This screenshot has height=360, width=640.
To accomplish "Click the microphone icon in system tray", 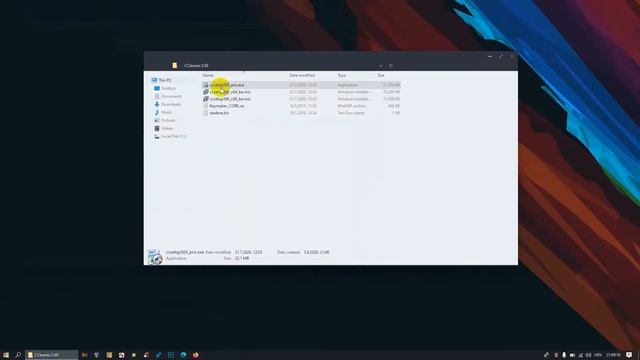I will point(564,355).
